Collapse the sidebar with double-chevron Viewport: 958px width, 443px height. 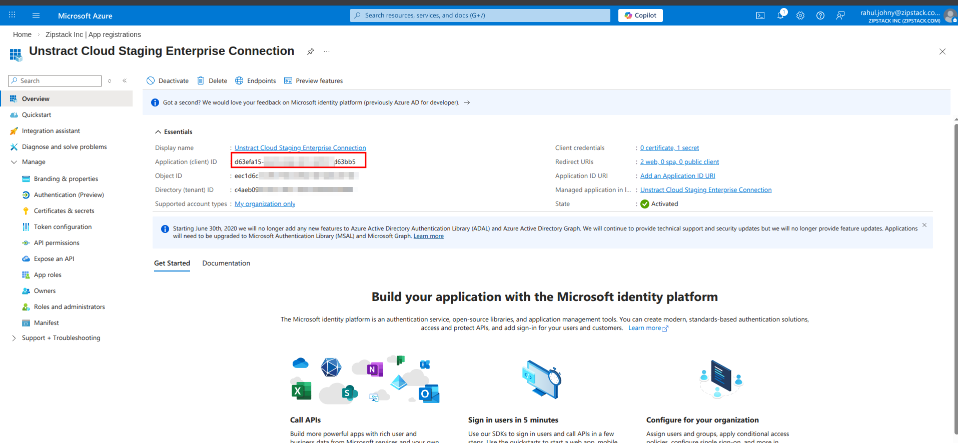click(124, 80)
